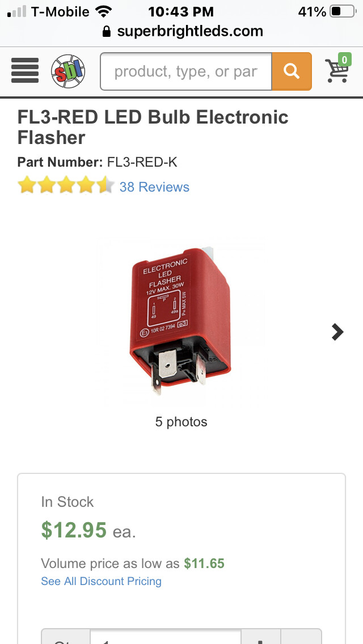Tap the Volume price $11.65 text

click(132, 563)
